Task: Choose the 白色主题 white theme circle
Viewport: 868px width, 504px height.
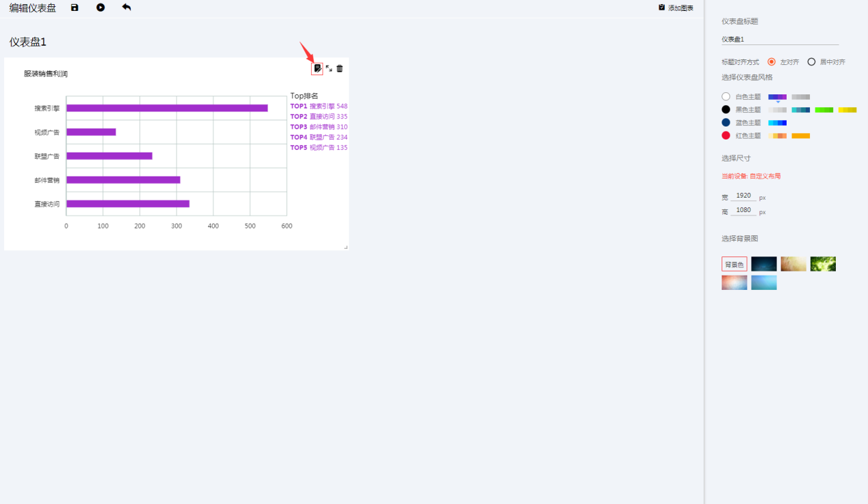Action: (726, 96)
